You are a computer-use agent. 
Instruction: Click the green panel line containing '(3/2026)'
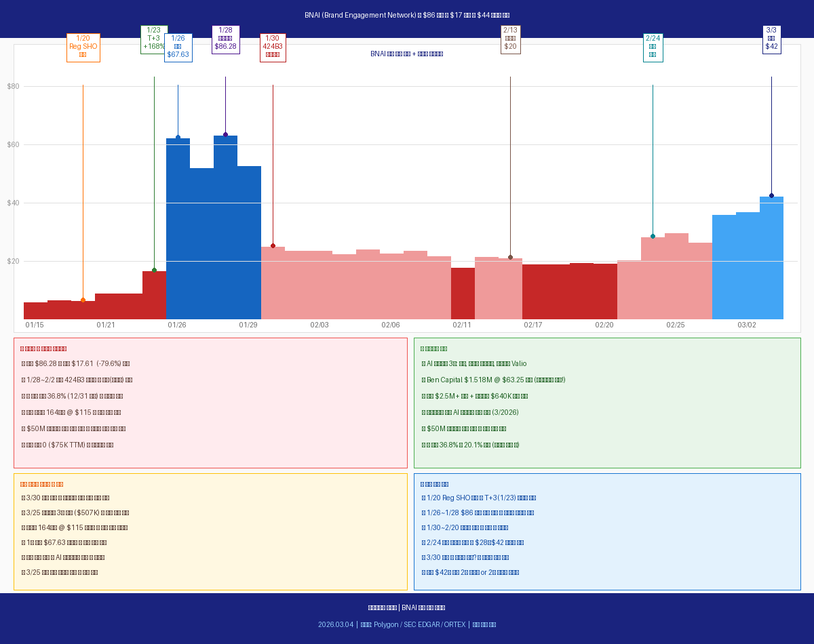pyautogui.click(x=470, y=412)
